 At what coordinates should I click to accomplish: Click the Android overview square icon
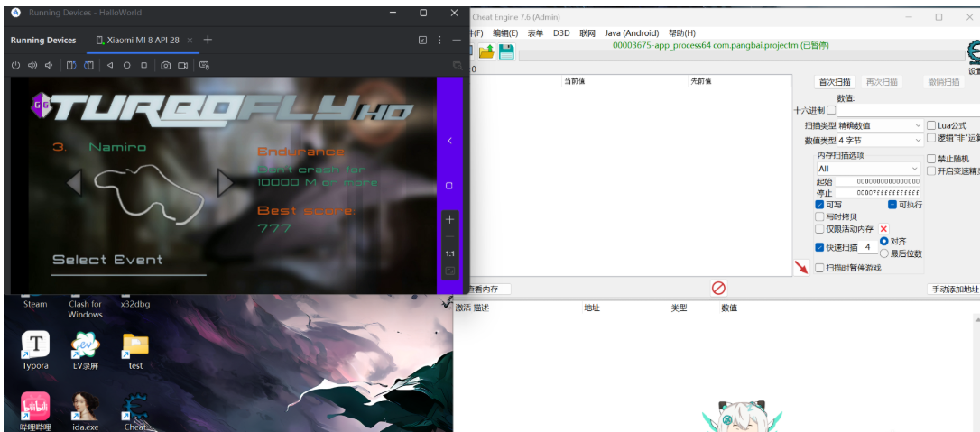point(143,65)
